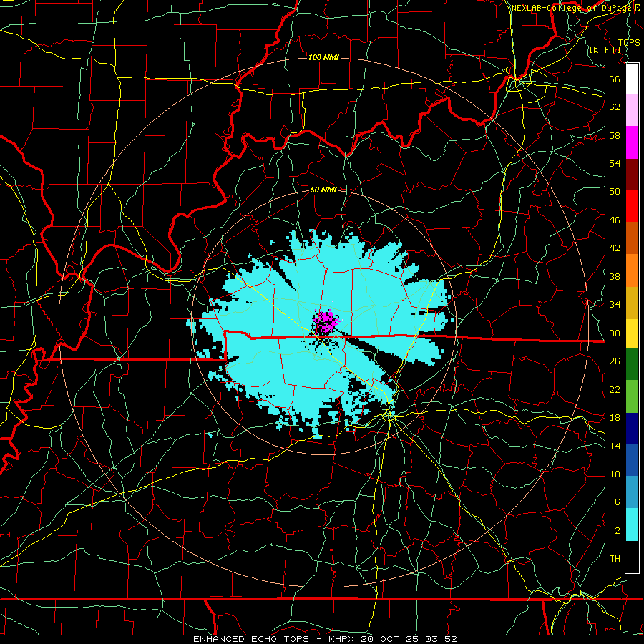Select the "K FT" units label
The image size is (644, 644).
[x=605, y=50]
